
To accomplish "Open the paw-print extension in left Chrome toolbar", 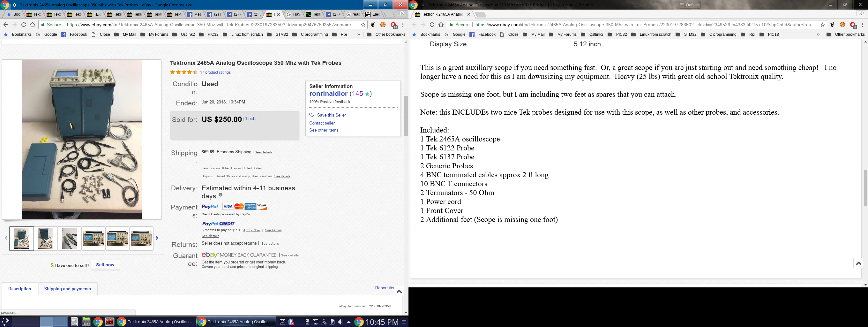I will (373, 25).
